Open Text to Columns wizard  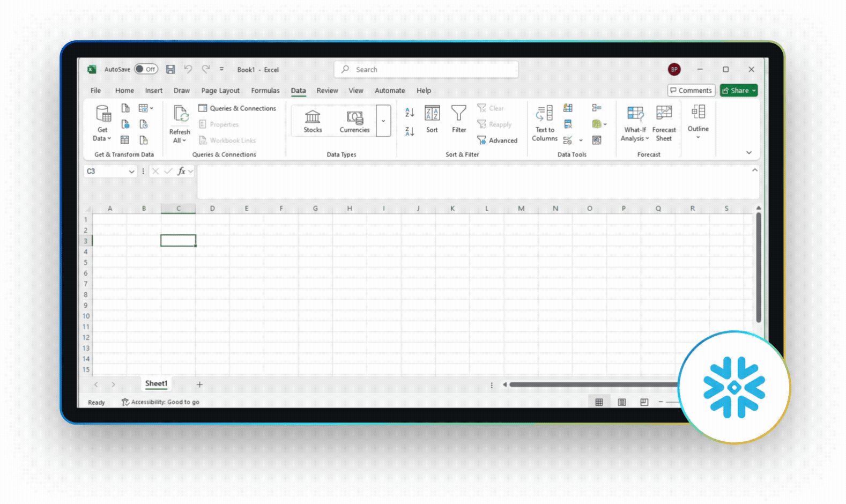tap(545, 123)
